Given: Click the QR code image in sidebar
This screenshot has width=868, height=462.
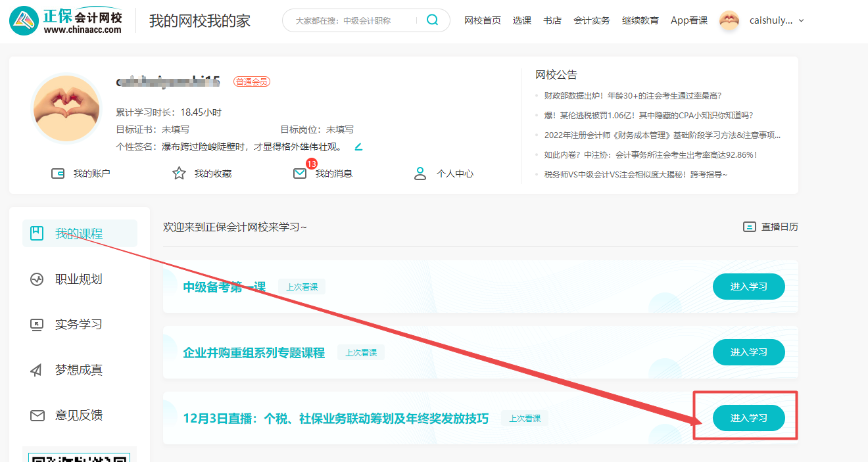Looking at the screenshot, I should [x=80, y=457].
